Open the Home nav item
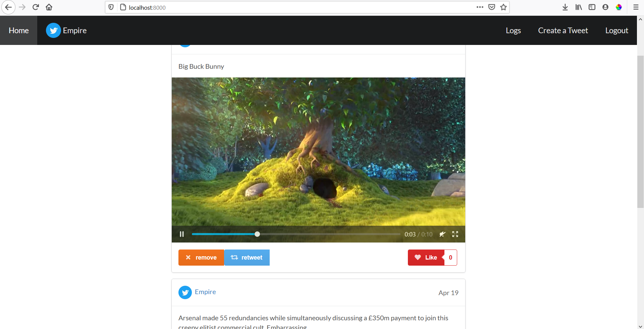 click(19, 31)
